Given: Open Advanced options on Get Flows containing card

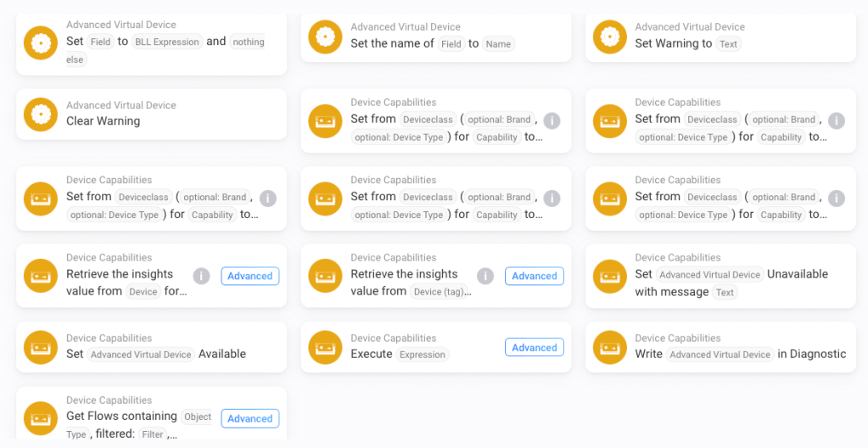Looking at the screenshot, I should (x=250, y=418).
